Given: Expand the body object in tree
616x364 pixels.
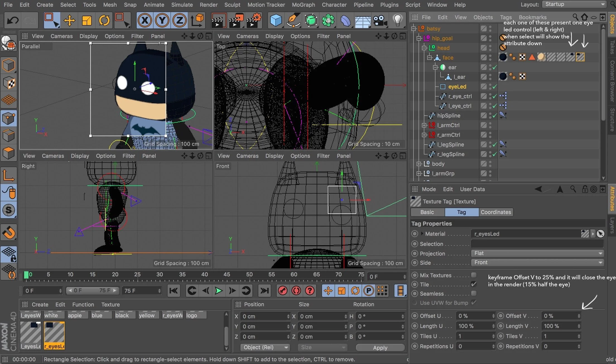Looking at the screenshot, I should pyautogui.click(x=419, y=164).
